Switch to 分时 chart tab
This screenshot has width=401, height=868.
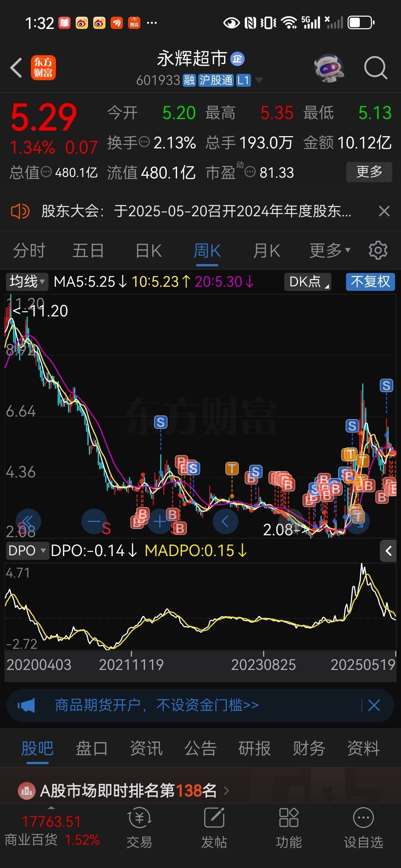click(x=29, y=251)
